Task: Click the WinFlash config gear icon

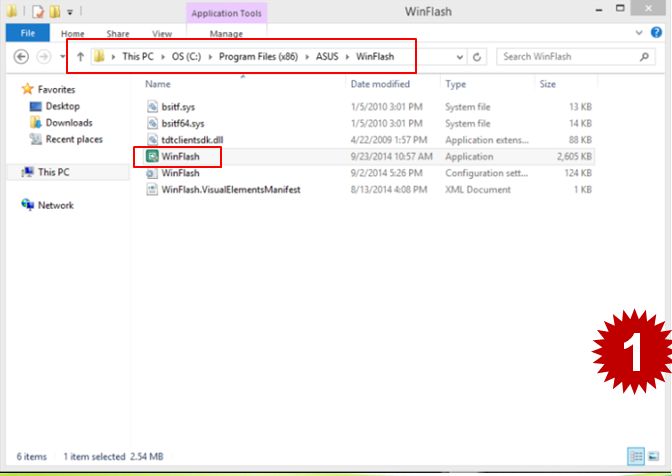Action: tap(152, 173)
